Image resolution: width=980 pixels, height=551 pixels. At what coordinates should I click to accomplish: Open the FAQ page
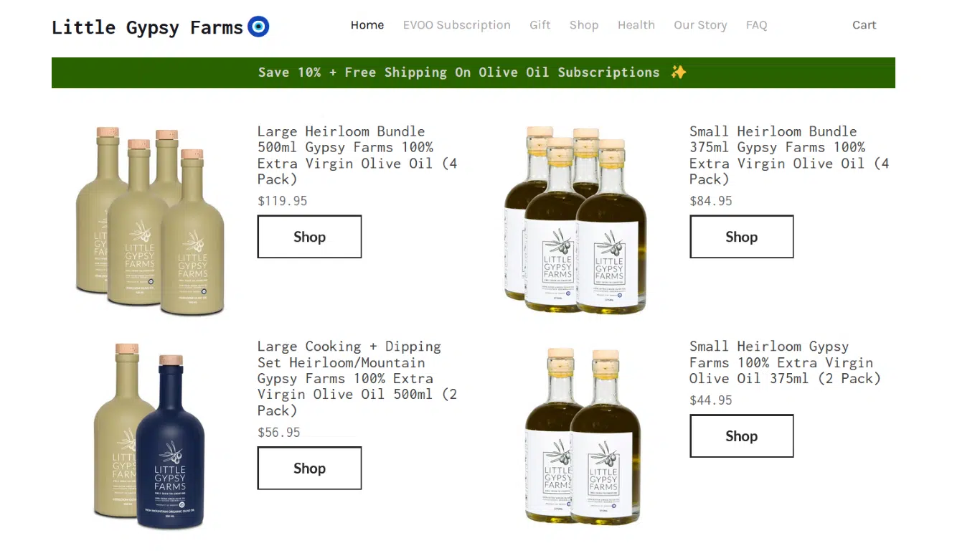[x=756, y=25]
